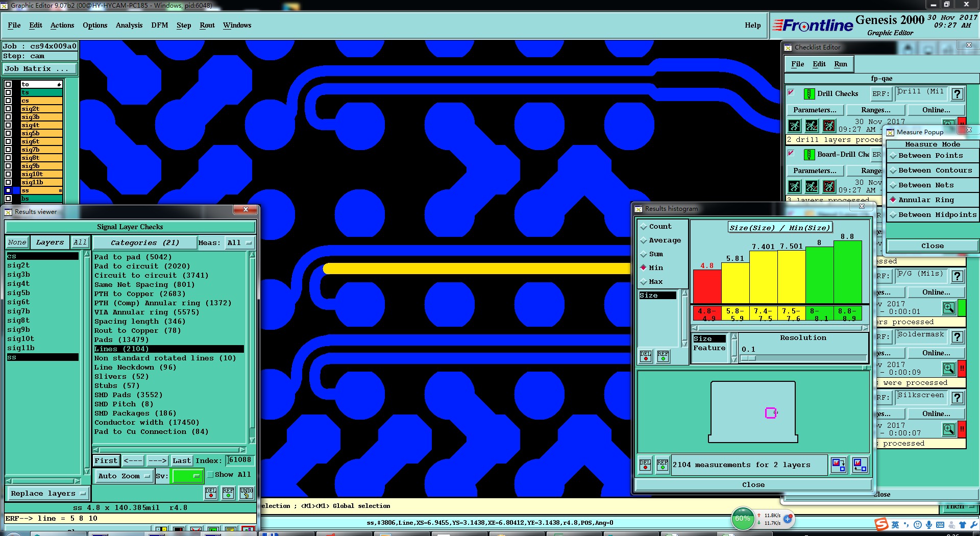Click the green drill icon beside Drill Checks

point(809,93)
